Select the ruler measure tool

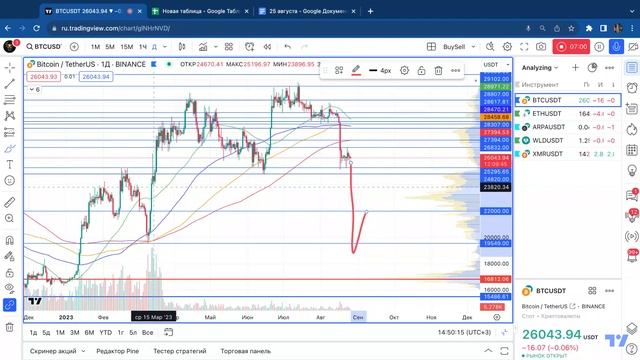10,202
